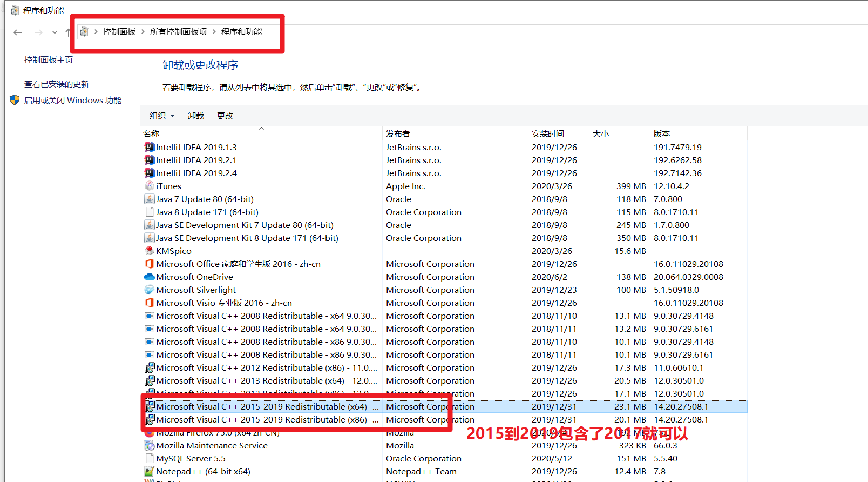Select the Visual C++ 2015-2019 Redistributable (x86) row name
Screen dimensions: 868x482
point(267,419)
